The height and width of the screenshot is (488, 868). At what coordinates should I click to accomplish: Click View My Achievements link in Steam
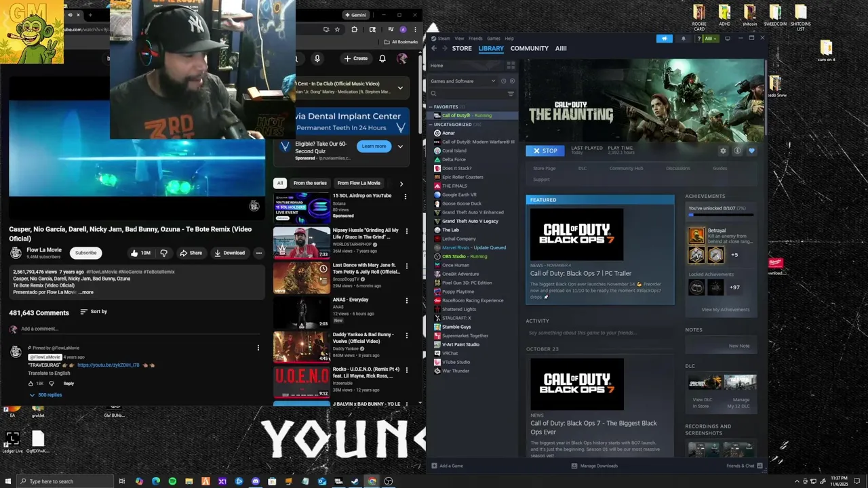coord(726,310)
